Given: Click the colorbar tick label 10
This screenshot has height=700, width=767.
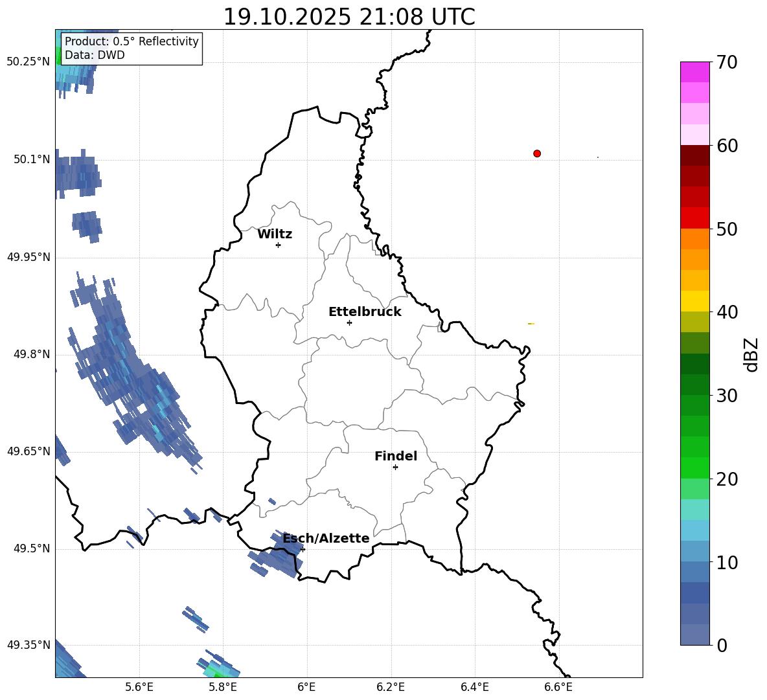Looking at the screenshot, I should coord(727,562).
